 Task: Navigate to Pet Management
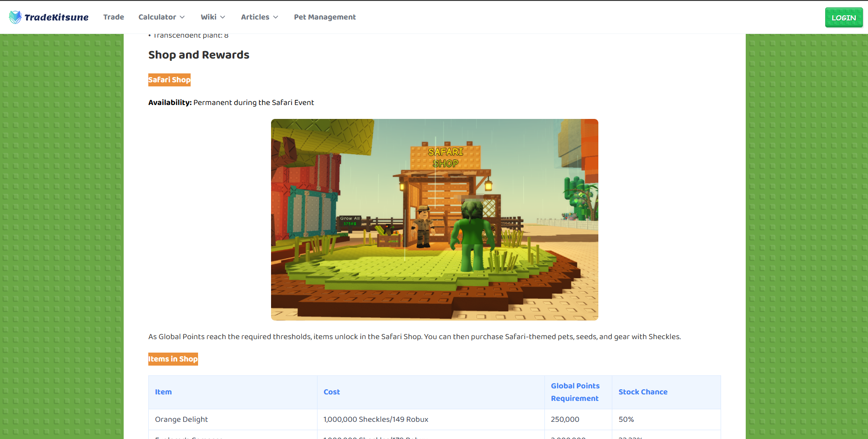pos(325,17)
